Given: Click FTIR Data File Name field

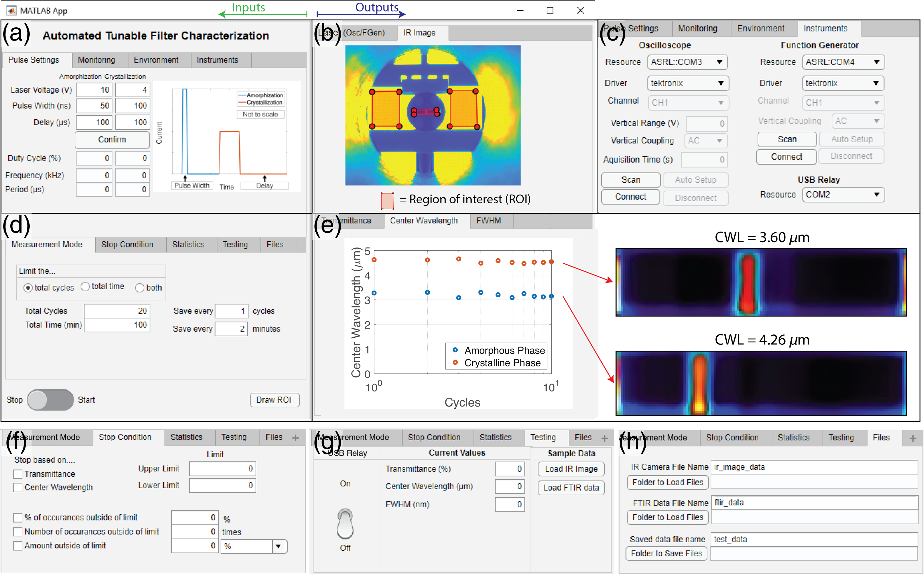Looking at the screenshot, I should pyautogui.click(x=814, y=503).
